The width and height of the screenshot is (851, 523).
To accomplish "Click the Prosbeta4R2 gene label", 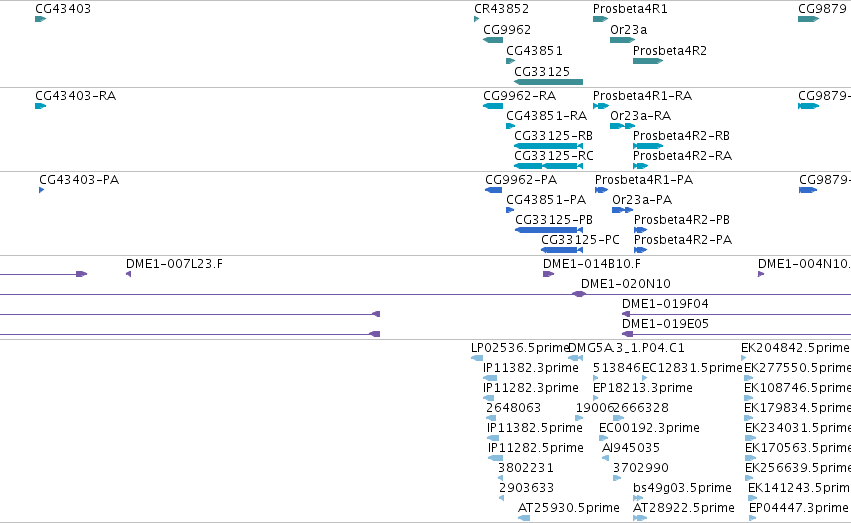I will point(670,51).
